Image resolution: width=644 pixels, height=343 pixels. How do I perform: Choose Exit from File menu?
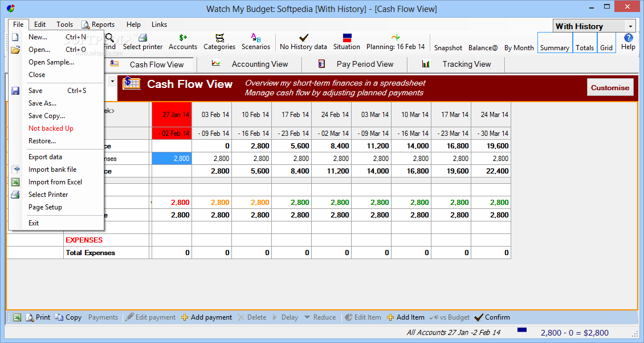click(x=34, y=223)
